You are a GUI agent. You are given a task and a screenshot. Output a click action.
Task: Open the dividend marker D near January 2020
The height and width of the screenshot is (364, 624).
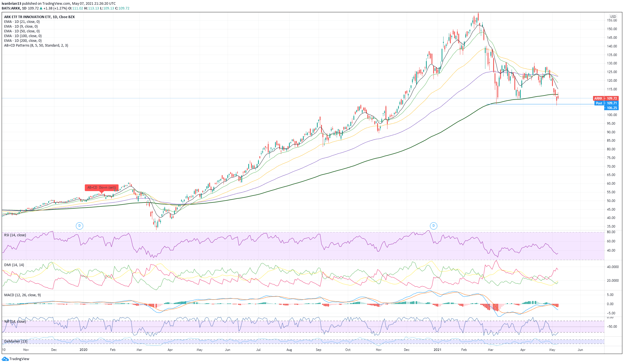(79, 226)
